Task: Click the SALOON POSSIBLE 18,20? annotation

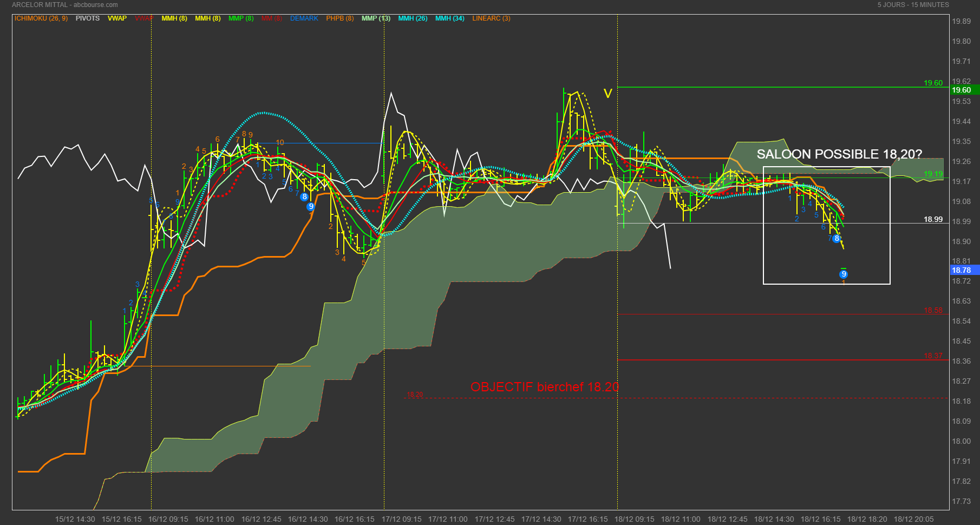Action: tap(839, 154)
